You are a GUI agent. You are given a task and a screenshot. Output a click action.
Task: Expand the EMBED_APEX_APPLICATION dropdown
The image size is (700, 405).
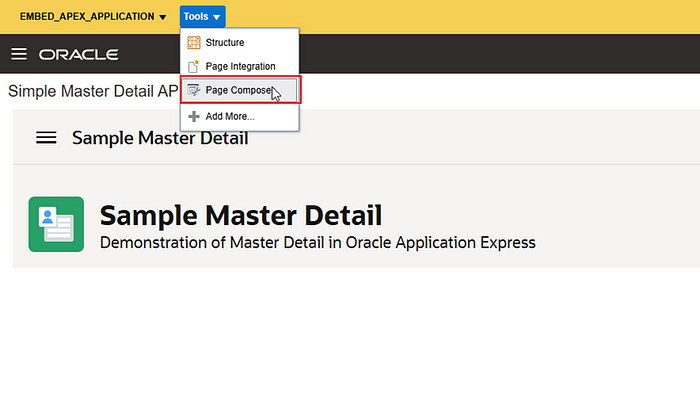(x=93, y=17)
